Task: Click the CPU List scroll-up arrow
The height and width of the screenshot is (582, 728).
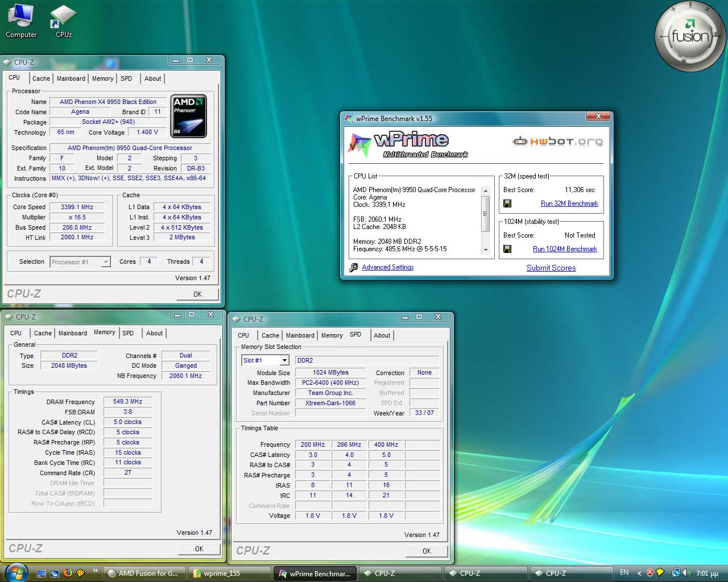Action: (x=485, y=190)
